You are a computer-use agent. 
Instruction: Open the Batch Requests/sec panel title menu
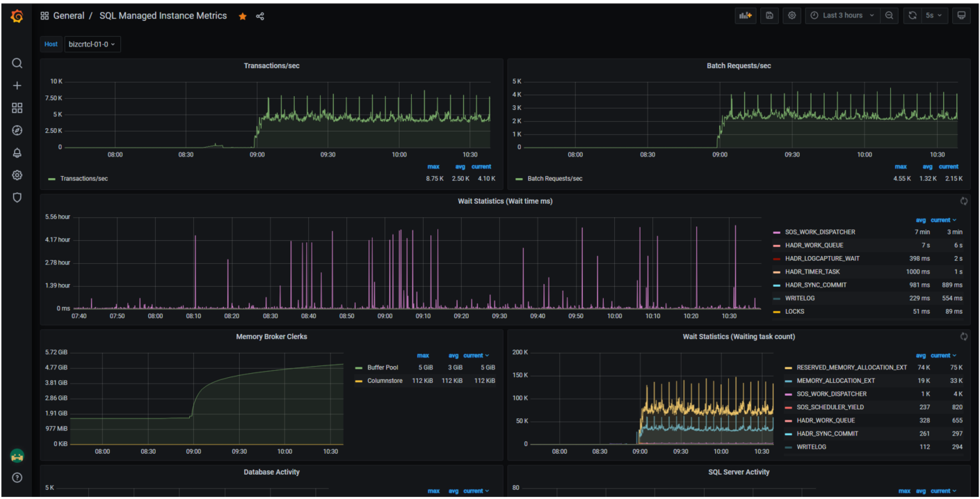739,65
